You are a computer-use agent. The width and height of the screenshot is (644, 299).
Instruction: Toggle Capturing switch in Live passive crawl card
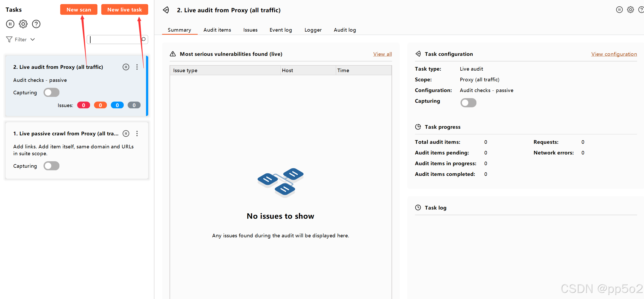(x=51, y=166)
